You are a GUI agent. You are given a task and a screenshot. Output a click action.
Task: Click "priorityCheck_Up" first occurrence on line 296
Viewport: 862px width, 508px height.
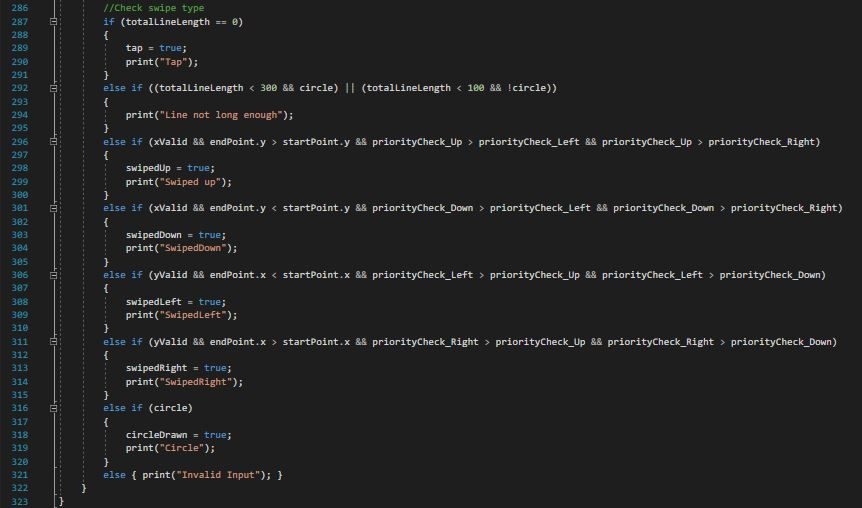tap(417, 142)
